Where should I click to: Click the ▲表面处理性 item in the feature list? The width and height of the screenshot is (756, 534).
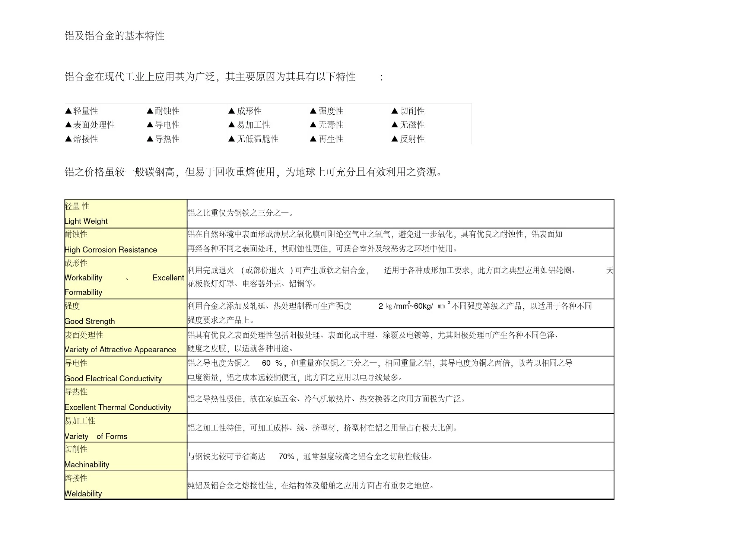(90, 125)
